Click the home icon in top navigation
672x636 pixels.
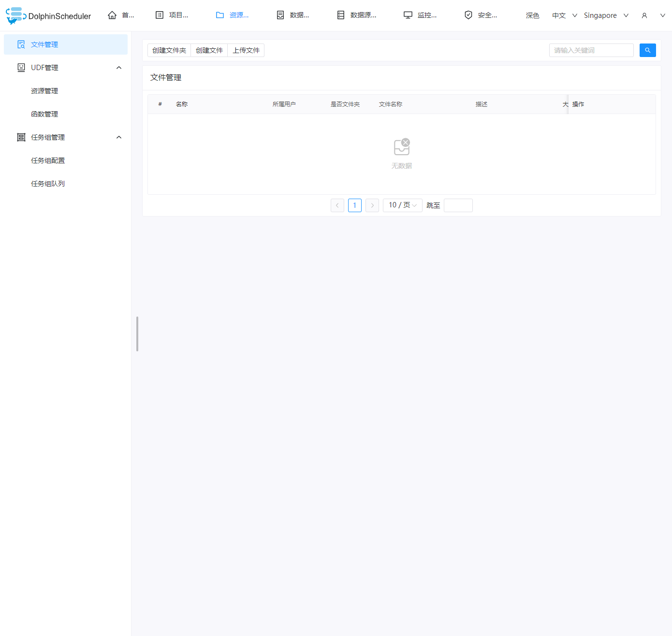(112, 15)
